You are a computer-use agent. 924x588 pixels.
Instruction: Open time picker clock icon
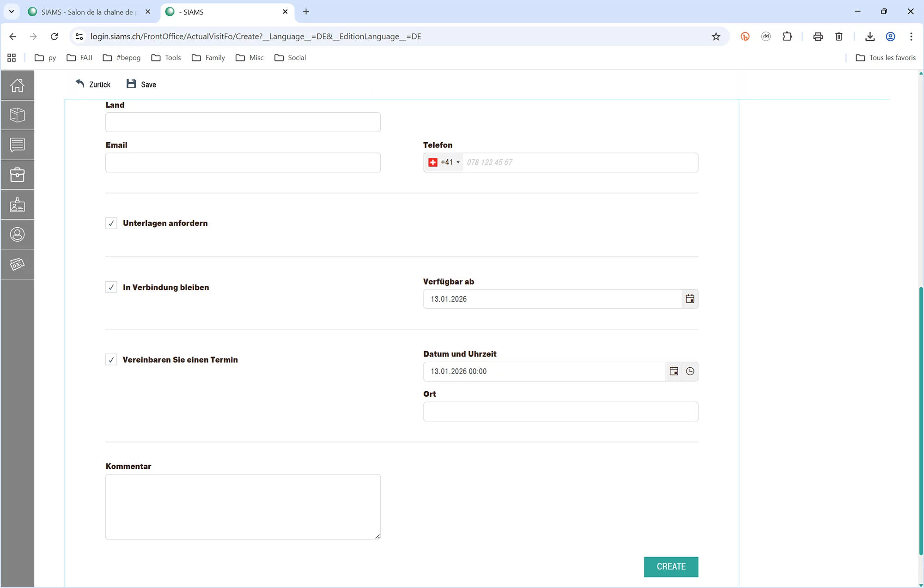click(x=690, y=371)
